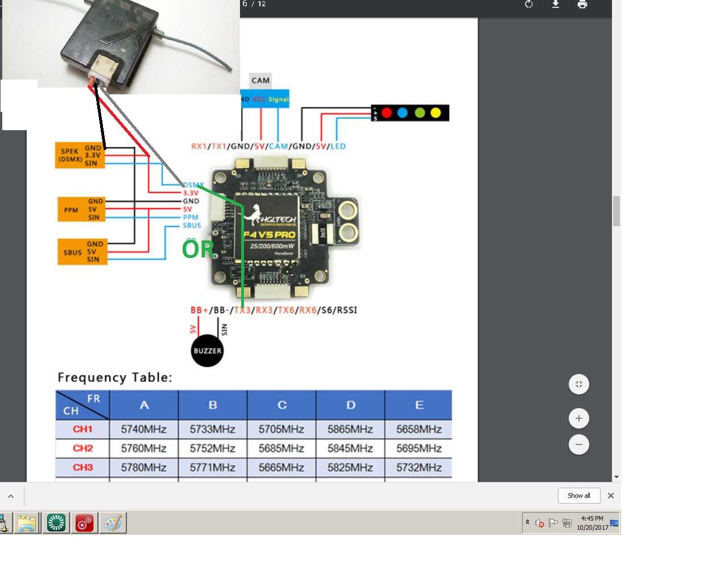Click column header A in frequency table

tap(144, 405)
